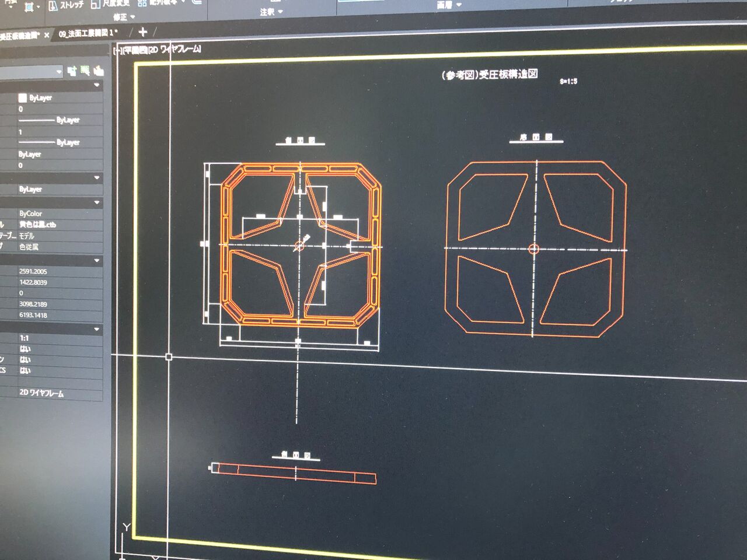Click the white ByLayer color swatch
The width and height of the screenshot is (747, 560).
[x=23, y=98]
